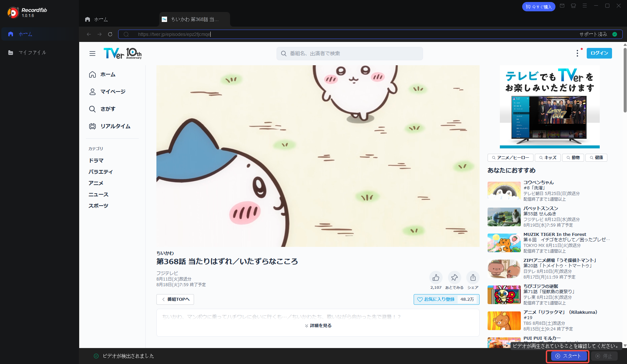The width and height of the screenshot is (627, 364).
Task: Click the カテゴリ label
Action: coord(96,149)
